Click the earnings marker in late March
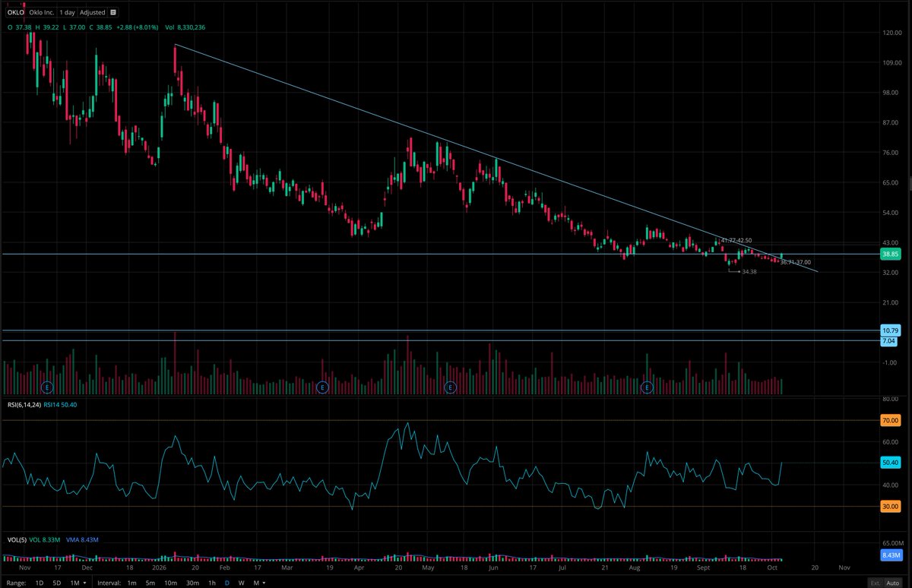 pos(322,387)
